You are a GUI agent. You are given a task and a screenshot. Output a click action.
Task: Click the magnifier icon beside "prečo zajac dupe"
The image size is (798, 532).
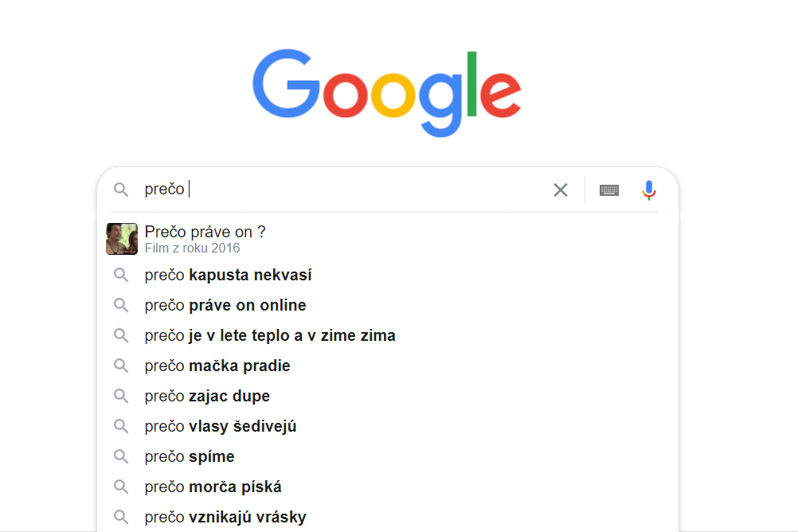(121, 396)
